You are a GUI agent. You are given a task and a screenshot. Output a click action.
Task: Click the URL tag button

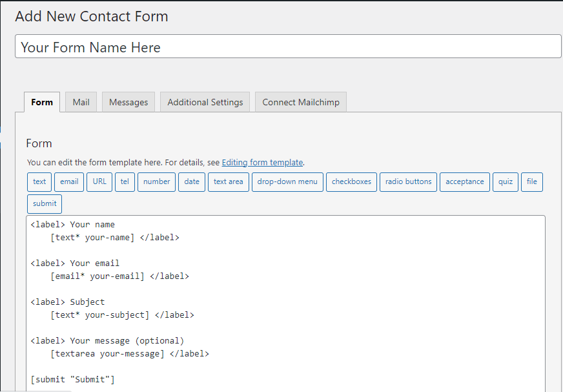tap(99, 181)
